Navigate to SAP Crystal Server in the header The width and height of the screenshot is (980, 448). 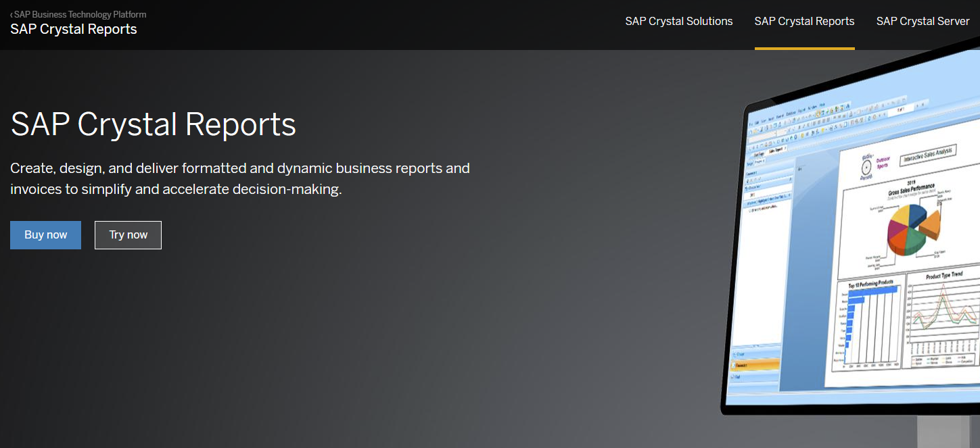click(x=923, y=21)
